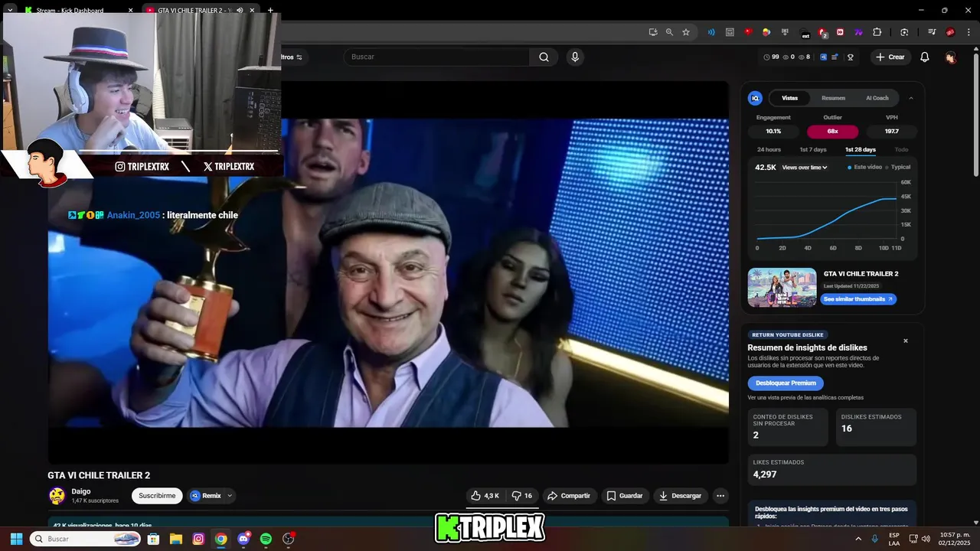Viewport: 980px width, 551px height.
Task: Click the zoom magnifier icon in address bar
Action: 669,32
